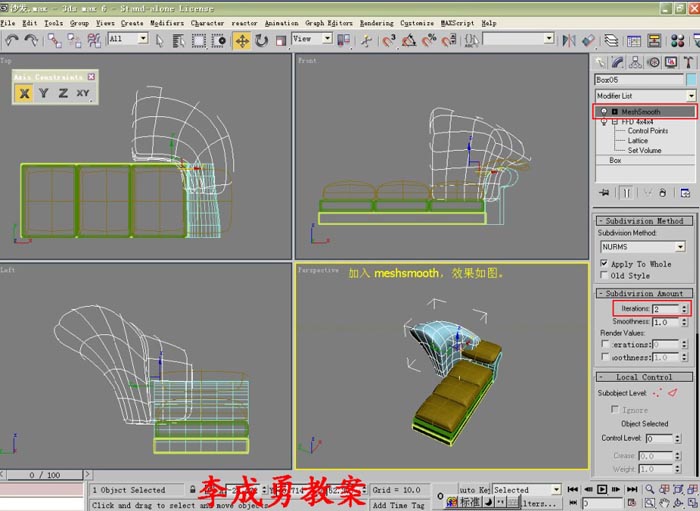
Task: Select the Zoom viewport tool
Action: click(649, 490)
